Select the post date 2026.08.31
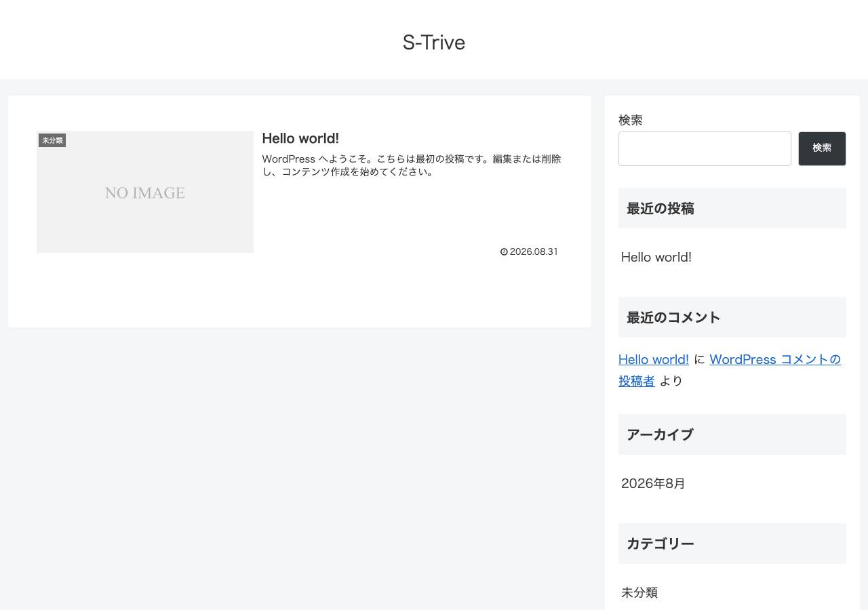Viewport: 868px width, 610px height. (534, 251)
